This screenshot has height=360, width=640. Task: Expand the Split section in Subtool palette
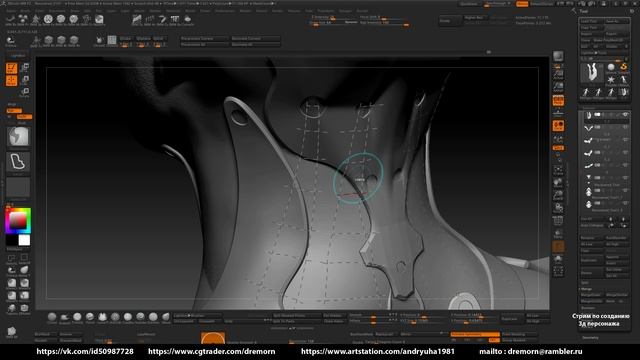tap(585, 282)
